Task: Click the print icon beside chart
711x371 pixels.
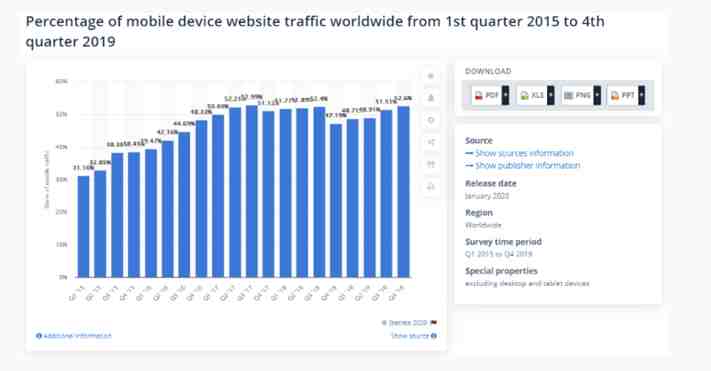Action: coord(431,186)
